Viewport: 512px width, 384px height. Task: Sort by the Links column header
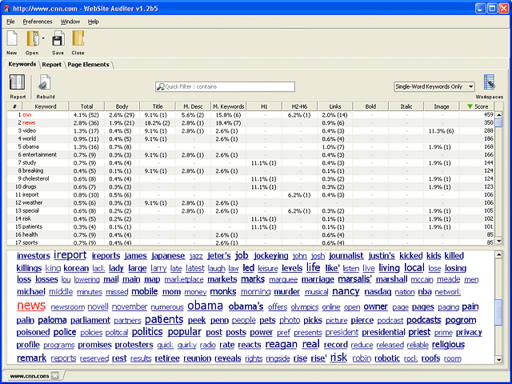(335, 106)
